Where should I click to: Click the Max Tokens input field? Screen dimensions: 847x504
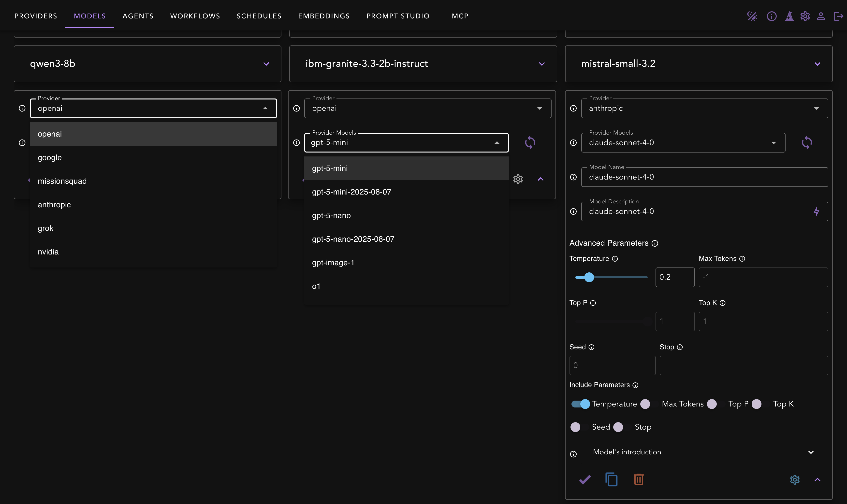763,277
